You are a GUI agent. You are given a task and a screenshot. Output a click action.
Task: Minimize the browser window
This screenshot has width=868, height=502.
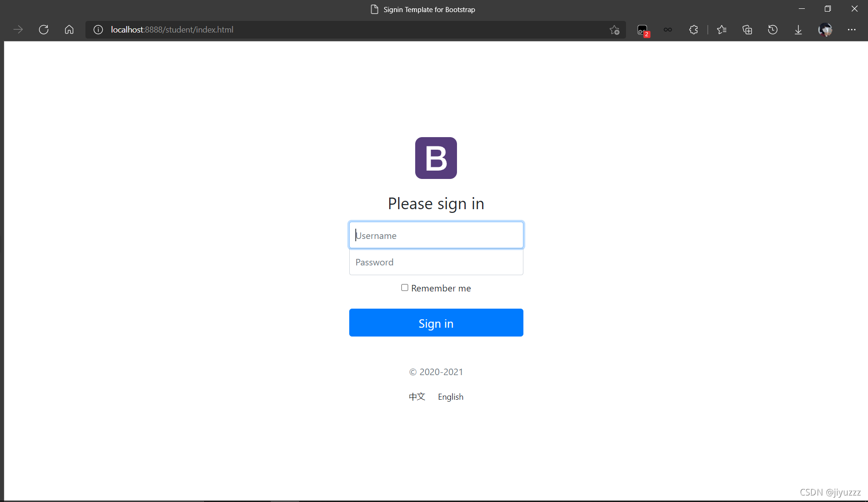tap(802, 9)
